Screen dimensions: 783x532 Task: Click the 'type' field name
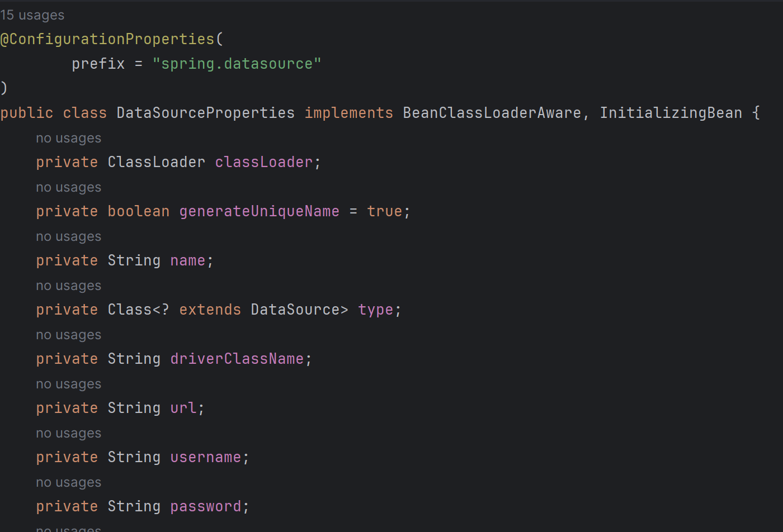376,310
